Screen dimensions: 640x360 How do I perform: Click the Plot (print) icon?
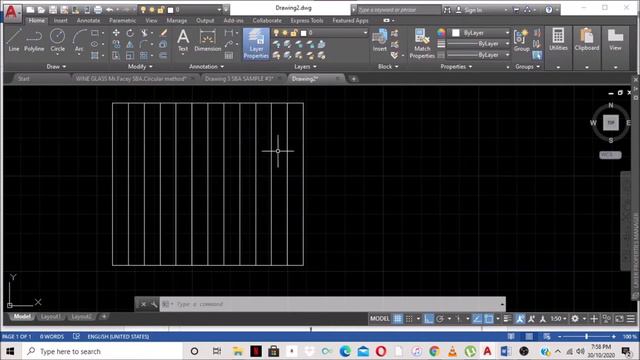point(98,9)
